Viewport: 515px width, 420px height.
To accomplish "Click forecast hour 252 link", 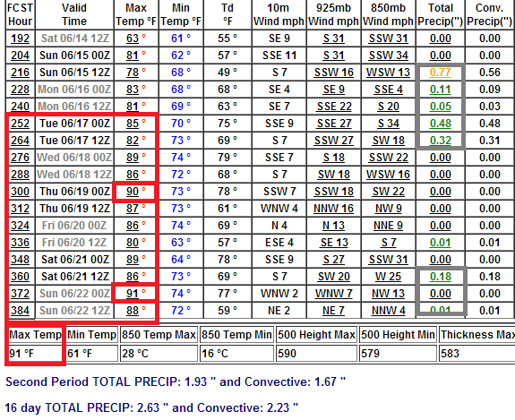I will [20, 124].
